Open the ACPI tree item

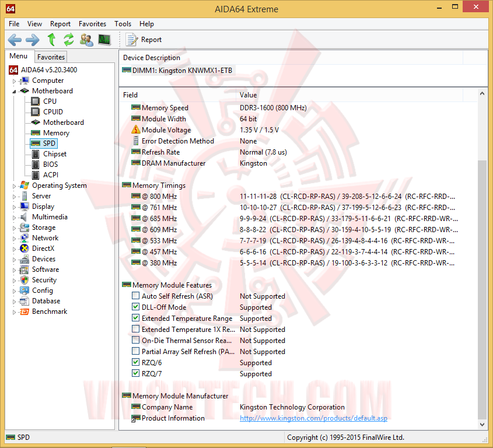pyautogui.click(x=51, y=175)
